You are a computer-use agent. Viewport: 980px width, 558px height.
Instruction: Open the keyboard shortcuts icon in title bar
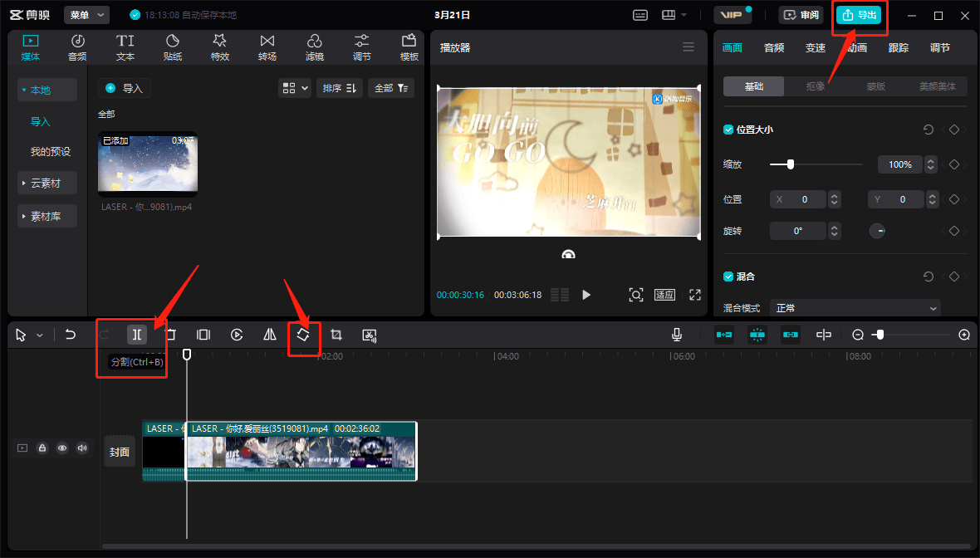tap(640, 15)
